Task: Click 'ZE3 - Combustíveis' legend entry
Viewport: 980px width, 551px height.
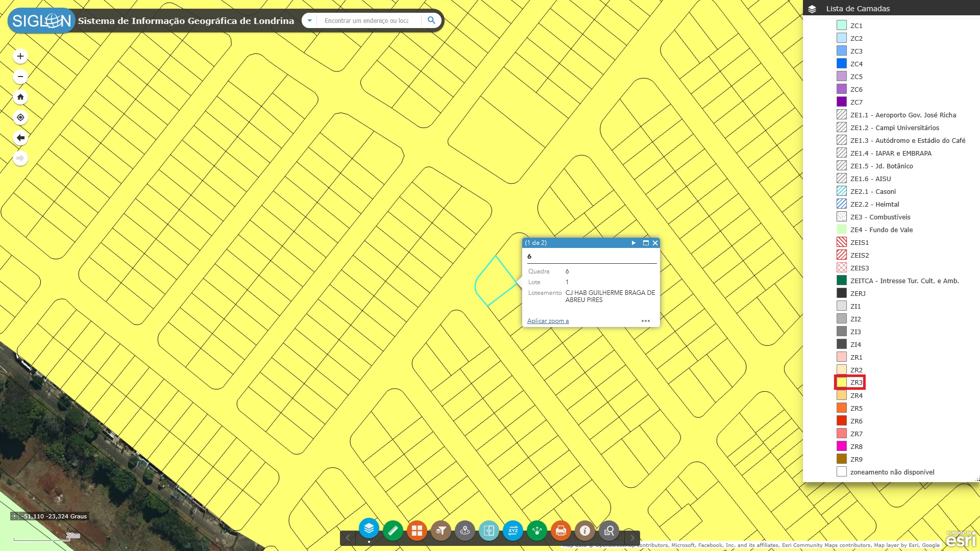Action: (880, 217)
